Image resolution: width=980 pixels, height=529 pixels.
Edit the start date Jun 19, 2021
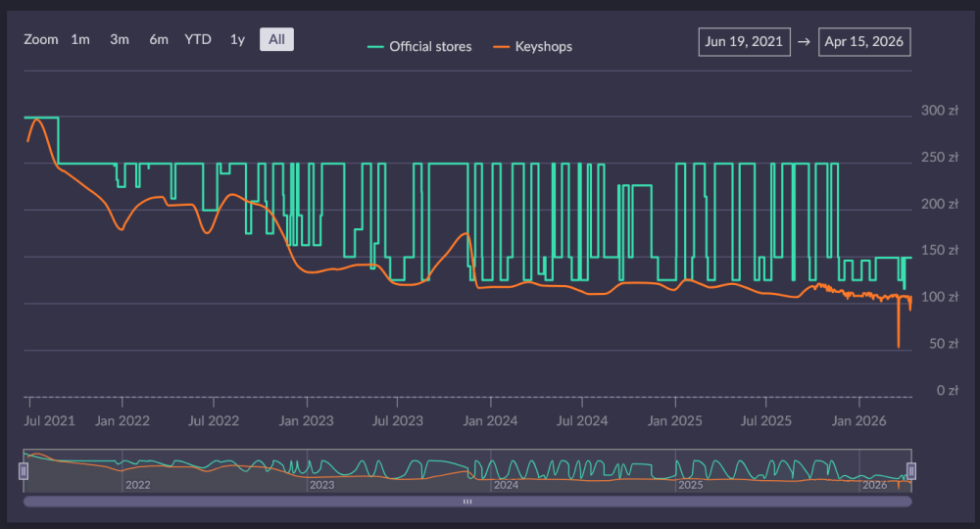[745, 42]
